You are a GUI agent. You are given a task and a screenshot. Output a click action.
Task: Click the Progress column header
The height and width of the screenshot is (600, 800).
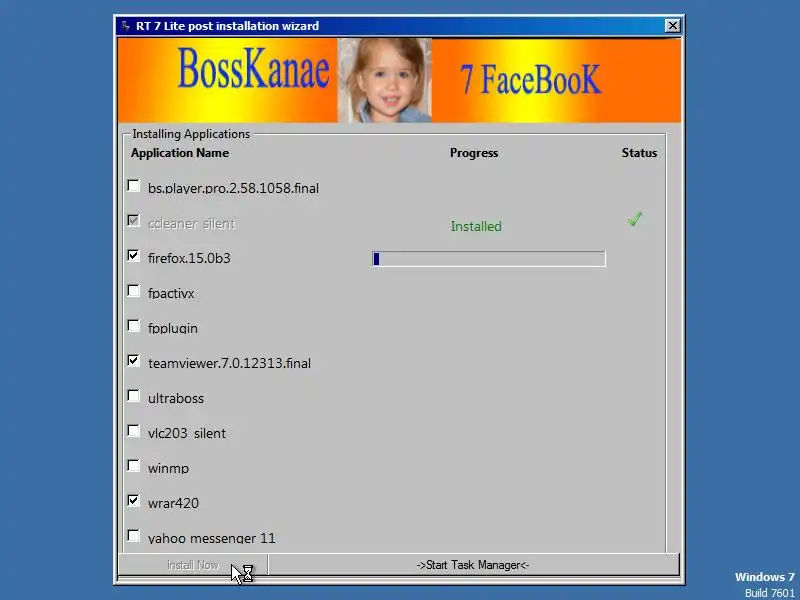474,153
